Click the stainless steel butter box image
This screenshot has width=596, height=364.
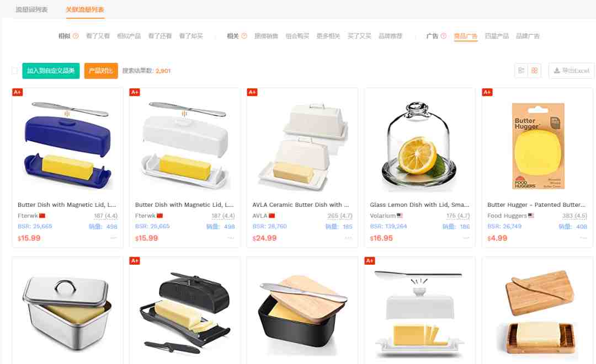coord(67,312)
